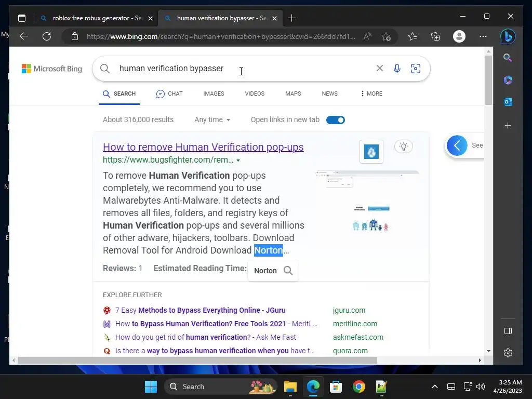Switch to IMAGES results
The height and width of the screenshot is (399, 532).
(214, 94)
